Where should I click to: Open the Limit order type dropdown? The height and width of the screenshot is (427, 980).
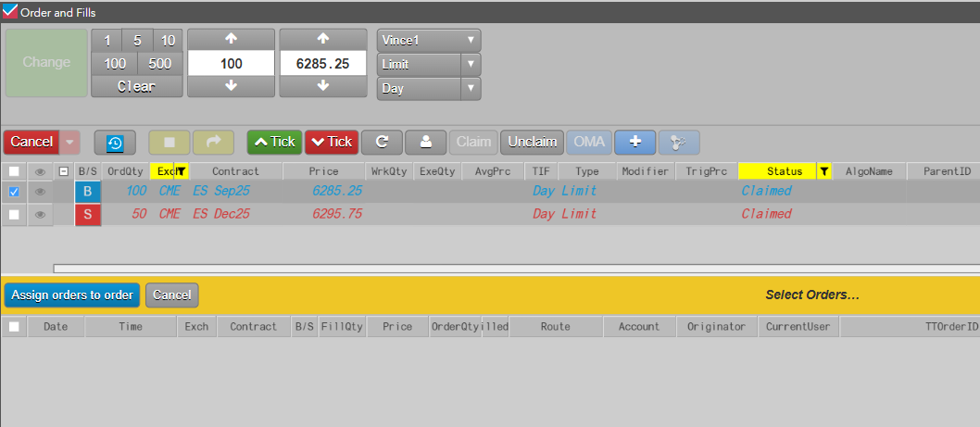(429, 65)
